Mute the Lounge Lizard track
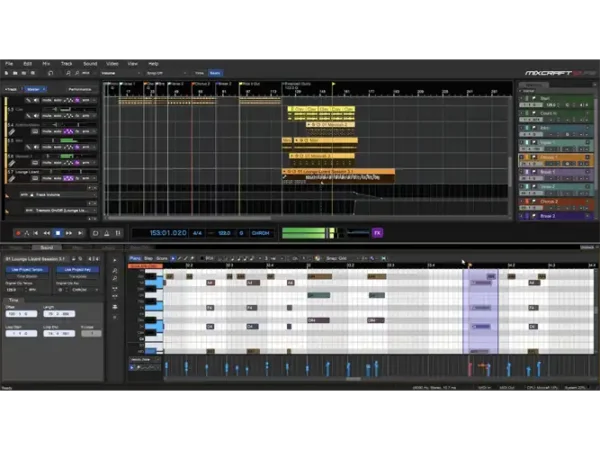This screenshot has height=450, width=600. 46,178
